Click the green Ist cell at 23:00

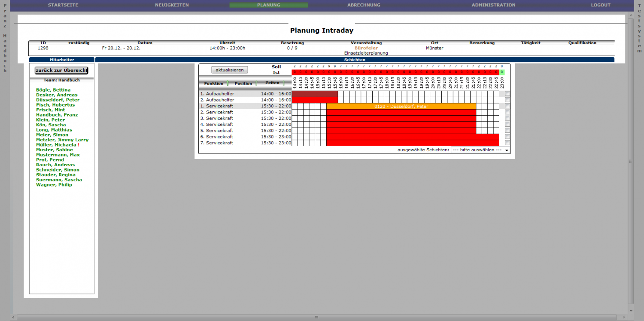(502, 72)
